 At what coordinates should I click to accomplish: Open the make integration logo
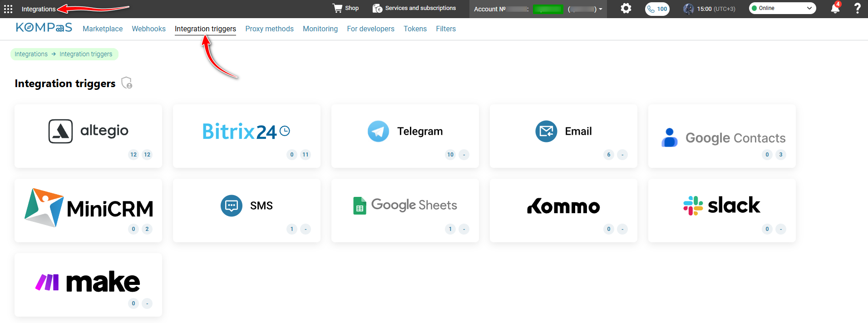(88, 282)
